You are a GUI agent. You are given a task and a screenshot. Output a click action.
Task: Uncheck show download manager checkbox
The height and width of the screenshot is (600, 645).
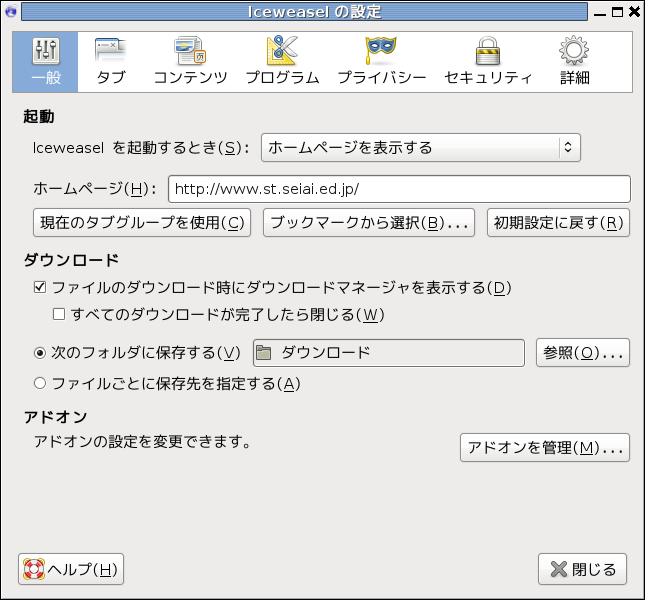[40, 287]
